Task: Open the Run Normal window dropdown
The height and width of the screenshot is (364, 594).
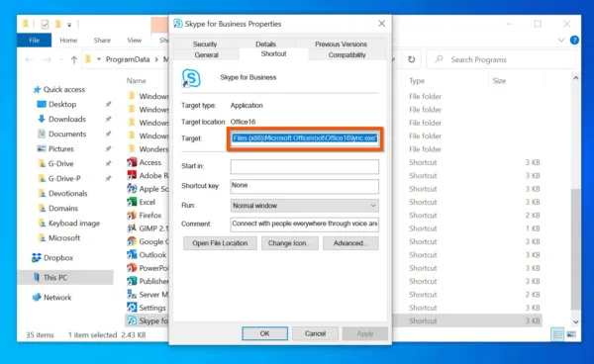Action: point(305,206)
